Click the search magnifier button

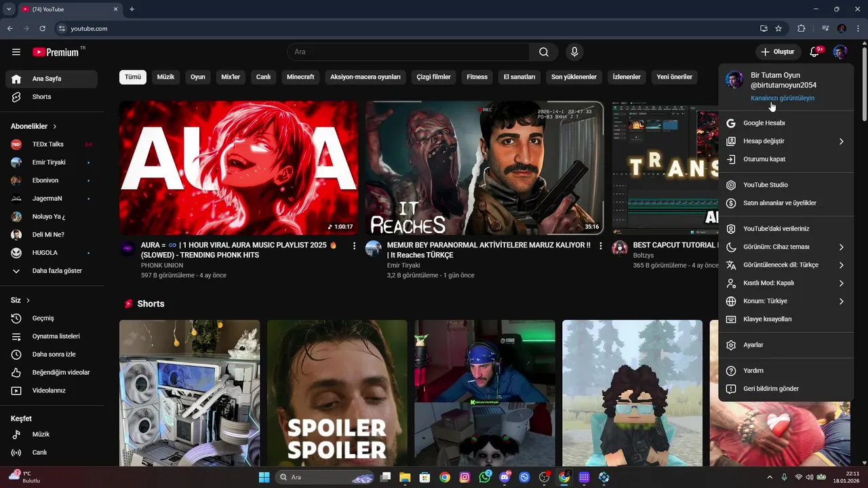click(544, 52)
